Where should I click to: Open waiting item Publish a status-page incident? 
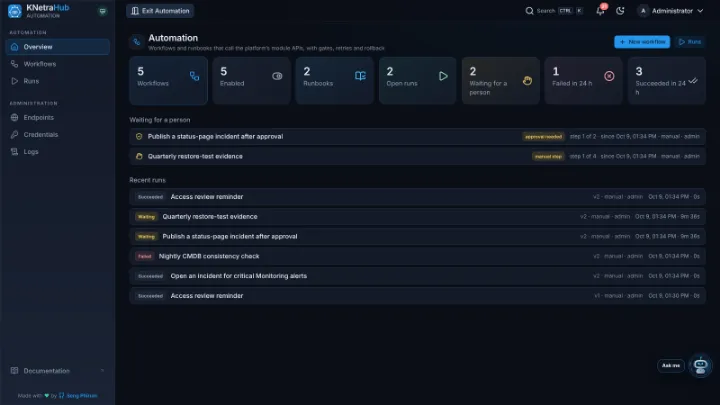[x=417, y=136]
